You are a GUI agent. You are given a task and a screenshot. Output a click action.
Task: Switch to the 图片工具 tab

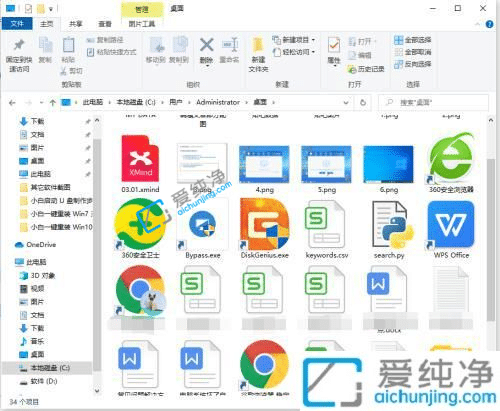tap(142, 24)
